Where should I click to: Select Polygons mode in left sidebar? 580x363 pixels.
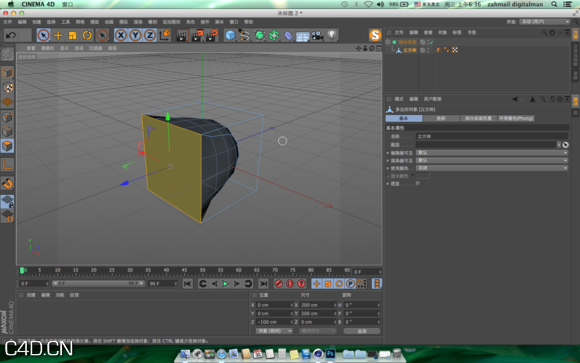[7, 146]
